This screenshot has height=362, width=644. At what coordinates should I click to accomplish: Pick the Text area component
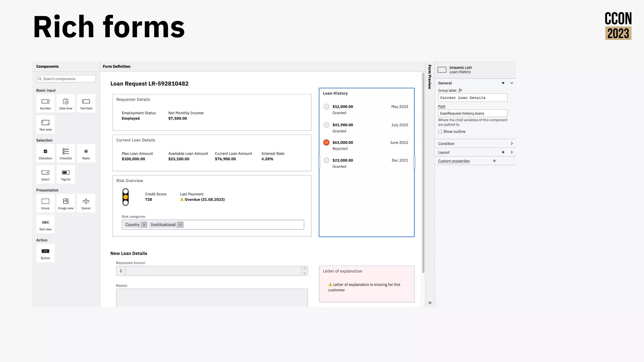coord(45,124)
